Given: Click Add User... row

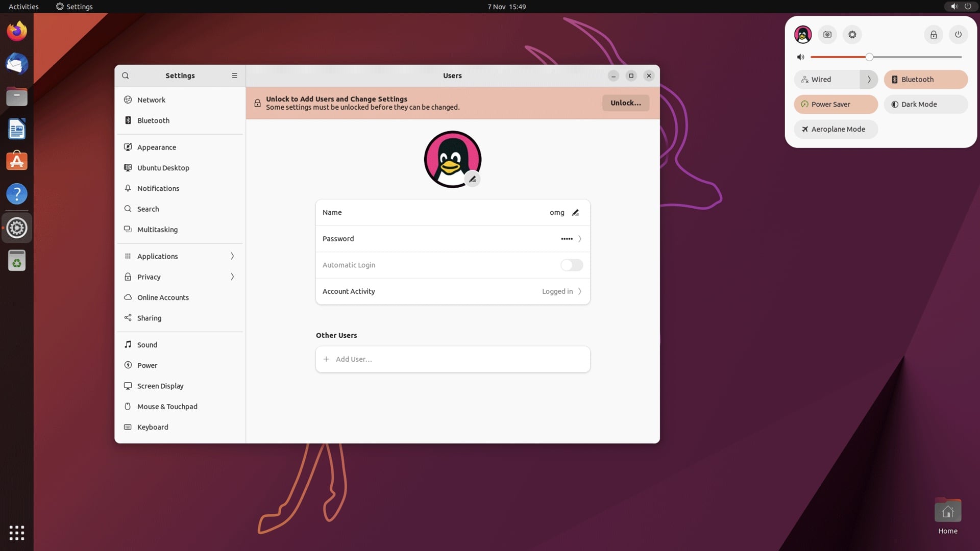Looking at the screenshot, I should coord(453,359).
